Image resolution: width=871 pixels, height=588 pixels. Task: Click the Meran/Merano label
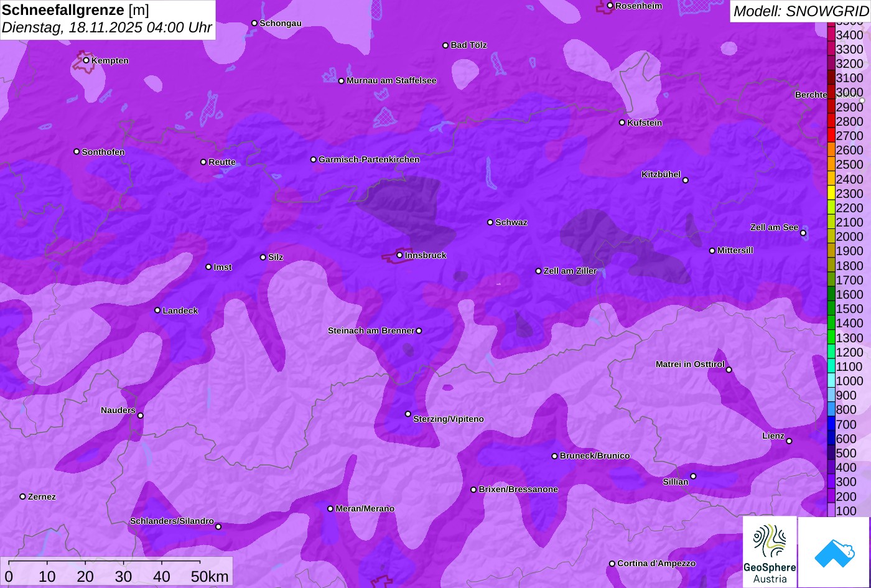point(365,508)
